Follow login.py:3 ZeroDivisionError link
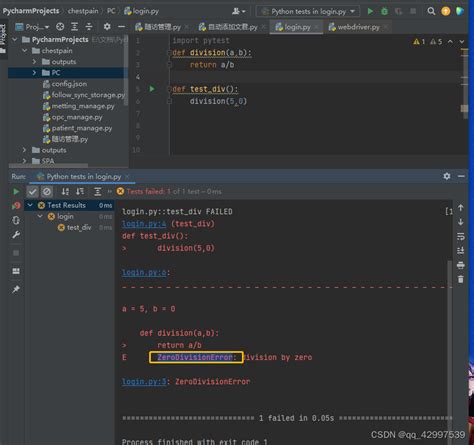Screen dimensions: 474x445 pyautogui.click(x=144, y=382)
